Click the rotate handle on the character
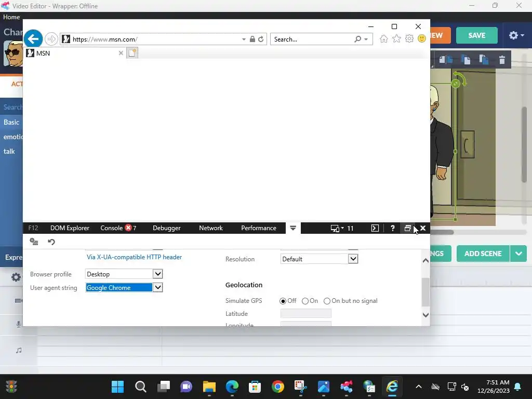 pyautogui.click(x=456, y=83)
